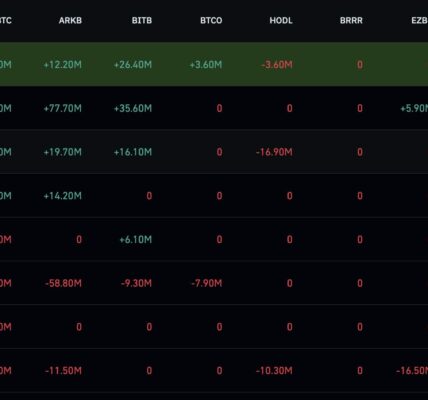Screen dimensions: 428x400
Task: Select the +14.20M ARKB value
Action: click(63, 196)
